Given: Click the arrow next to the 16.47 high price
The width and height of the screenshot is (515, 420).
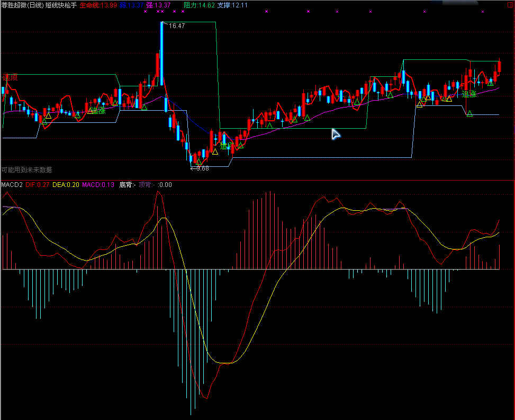Looking at the screenshot, I should (165, 24).
